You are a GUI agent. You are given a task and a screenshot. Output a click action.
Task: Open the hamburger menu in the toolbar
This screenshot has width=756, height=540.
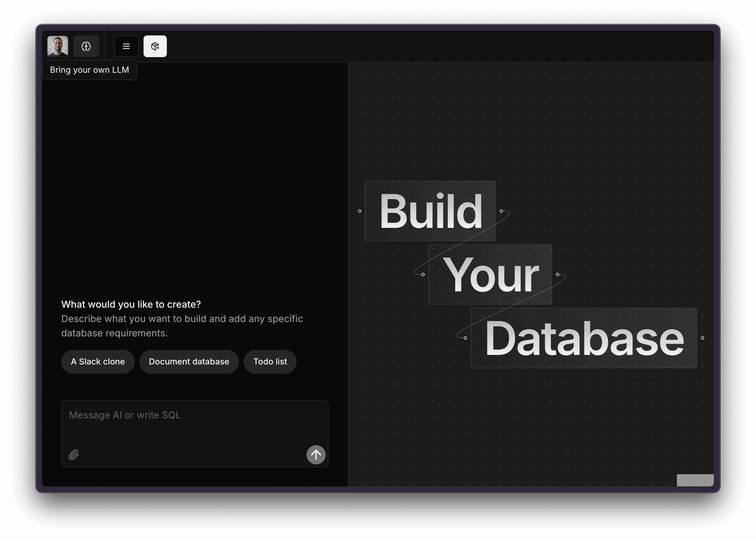tap(126, 46)
